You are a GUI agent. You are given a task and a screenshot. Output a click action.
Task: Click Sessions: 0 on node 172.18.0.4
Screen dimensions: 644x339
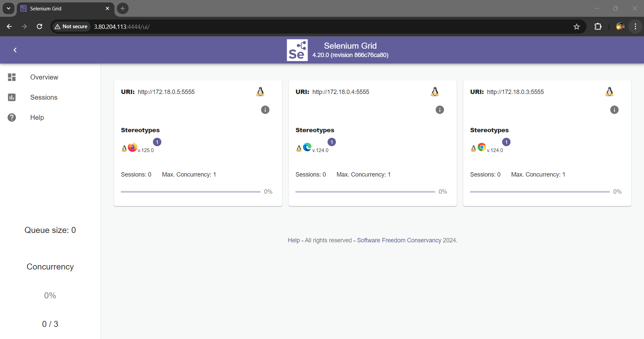[x=311, y=175]
